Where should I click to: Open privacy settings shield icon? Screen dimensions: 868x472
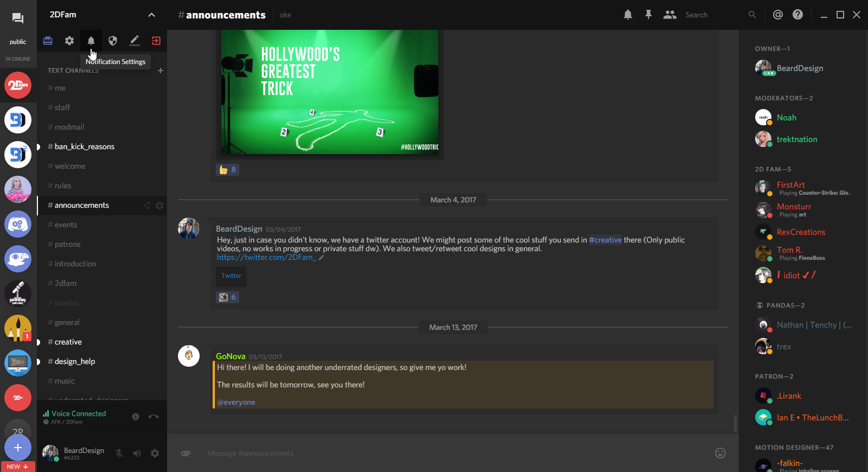pyautogui.click(x=113, y=41)
